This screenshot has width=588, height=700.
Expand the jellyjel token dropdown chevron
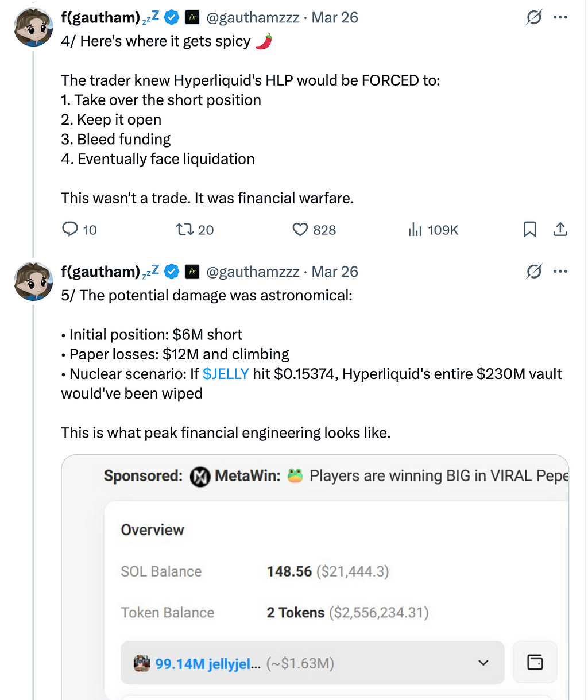[483, 663]
